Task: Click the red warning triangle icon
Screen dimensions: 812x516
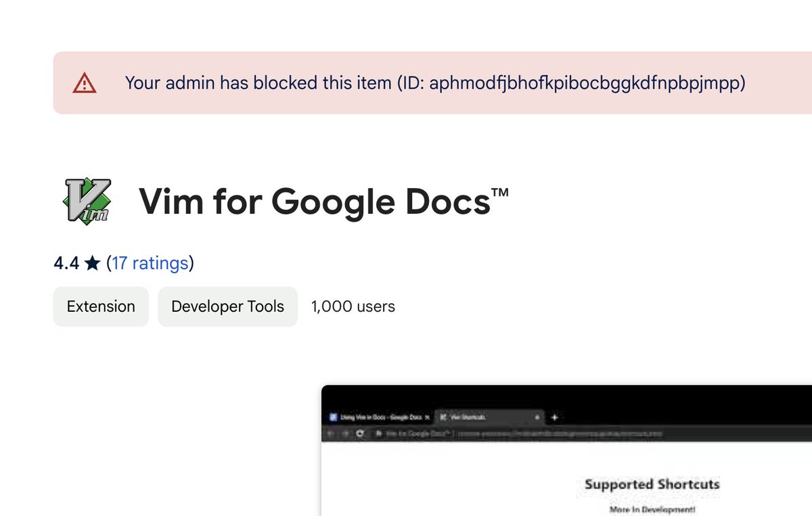Action: pyautogui.click(x=85, y=83)
